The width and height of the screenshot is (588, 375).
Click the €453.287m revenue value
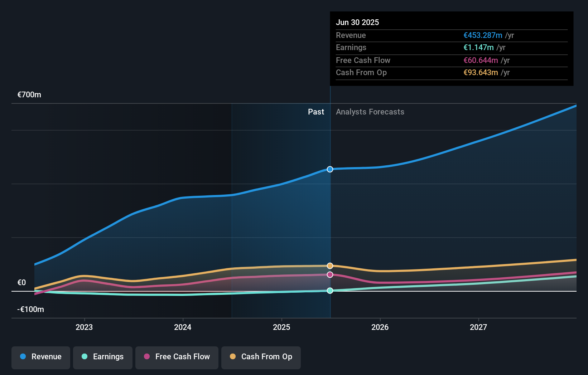pos(482,35)
